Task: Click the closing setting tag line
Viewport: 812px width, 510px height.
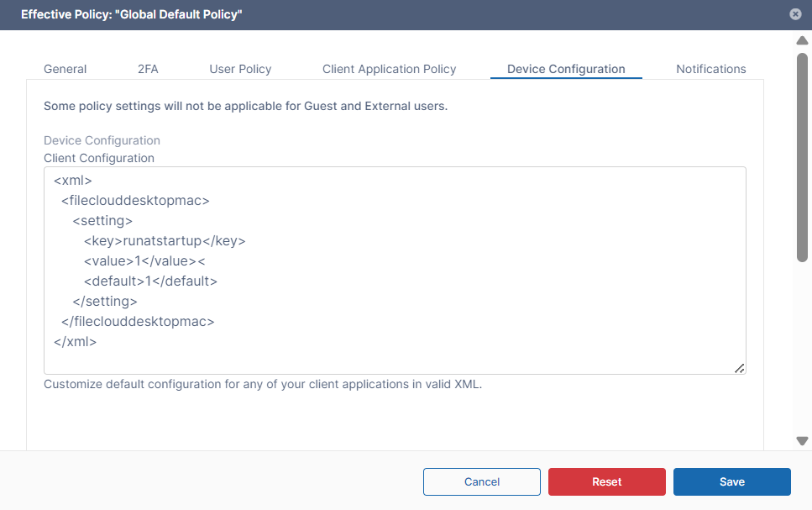Action: click(105, 301)
